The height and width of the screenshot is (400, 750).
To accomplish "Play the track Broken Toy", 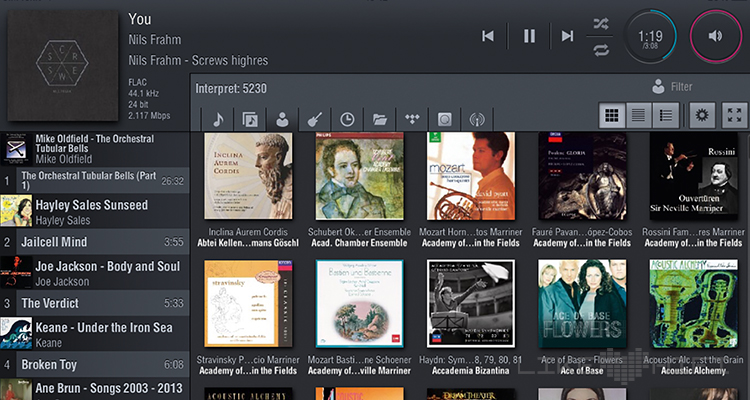I will [95, 365].
